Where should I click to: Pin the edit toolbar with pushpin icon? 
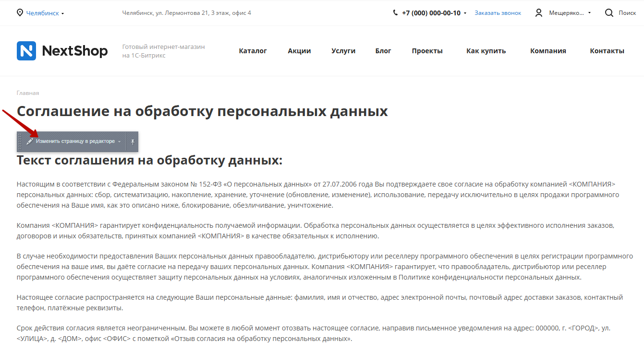[x=133, y=141]
